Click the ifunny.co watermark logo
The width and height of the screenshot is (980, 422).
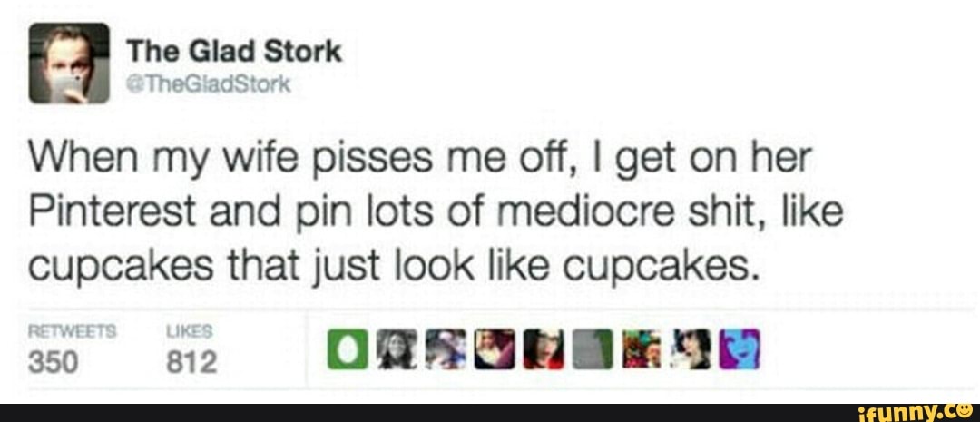(x=916, y=413)
